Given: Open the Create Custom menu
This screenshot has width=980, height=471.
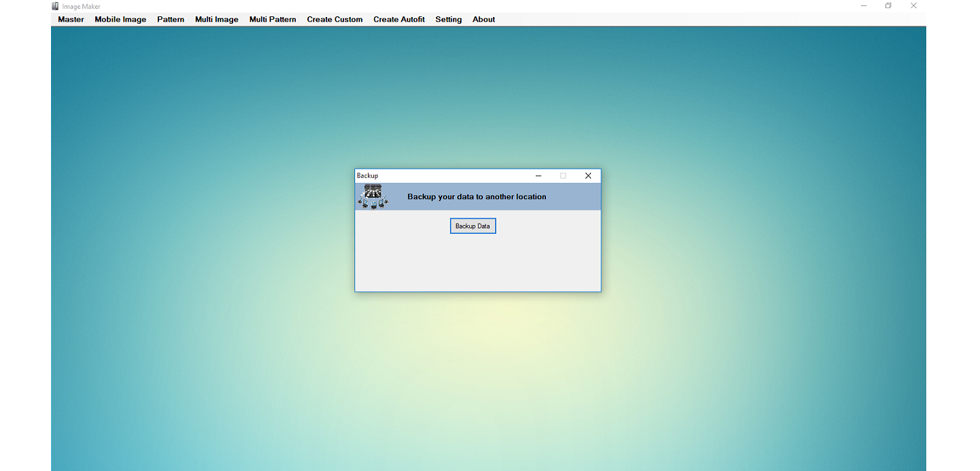Looking at the screenshot, I should pyautogui.click(x=335, y=20).
